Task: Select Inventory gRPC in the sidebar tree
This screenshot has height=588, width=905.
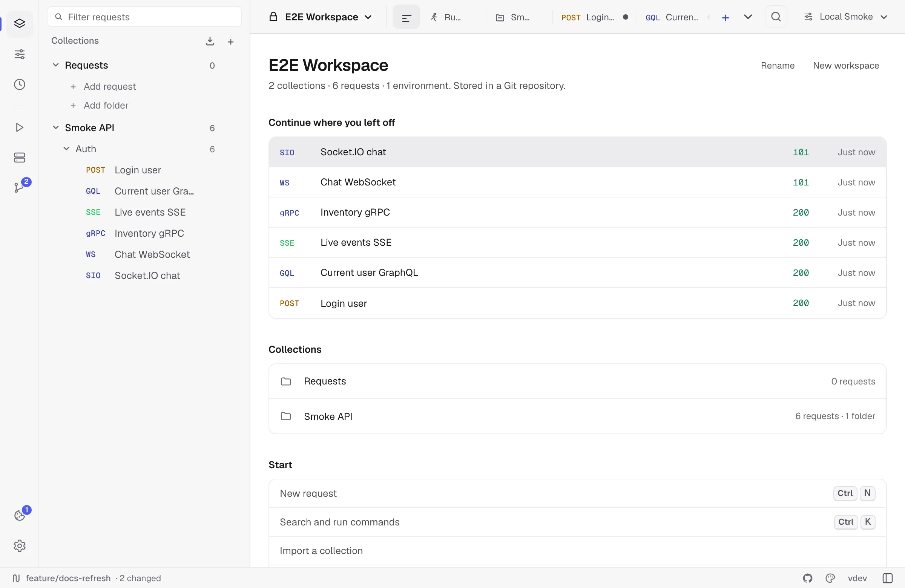Action: pyautogui.click(x=135, y=233)
